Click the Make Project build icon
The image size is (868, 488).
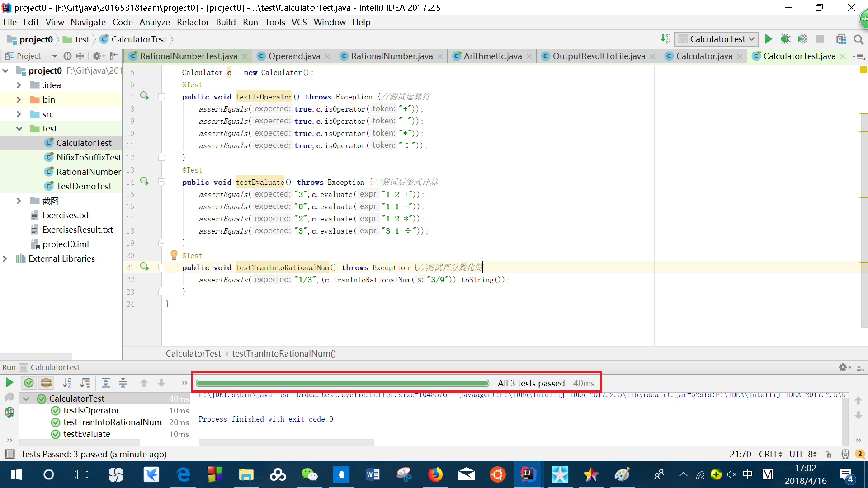pos(665,39)
